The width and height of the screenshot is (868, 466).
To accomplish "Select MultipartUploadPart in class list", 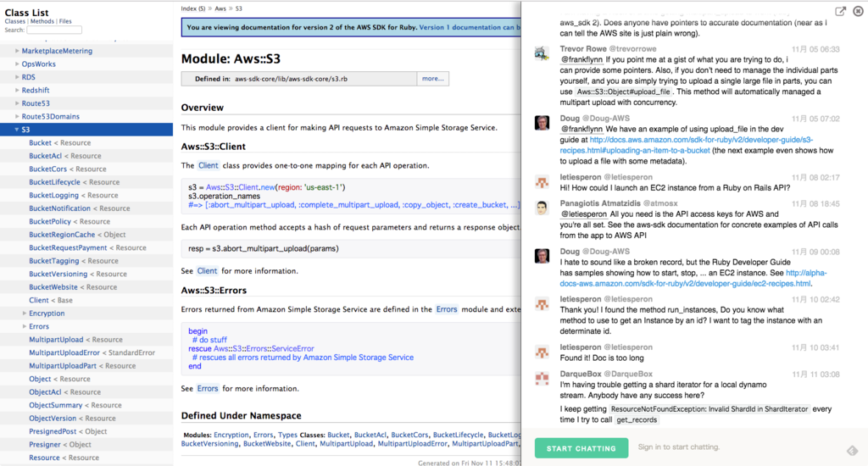I will (x=63, y=366).
